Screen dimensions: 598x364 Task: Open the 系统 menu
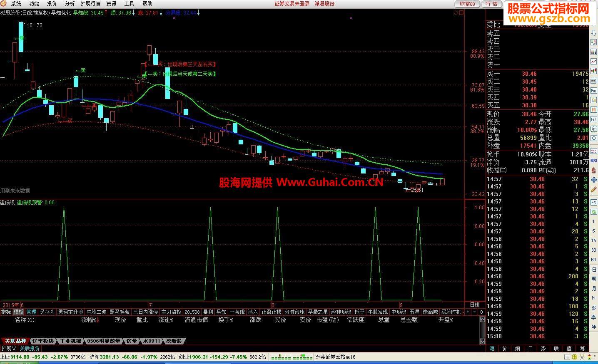point(16,4)
